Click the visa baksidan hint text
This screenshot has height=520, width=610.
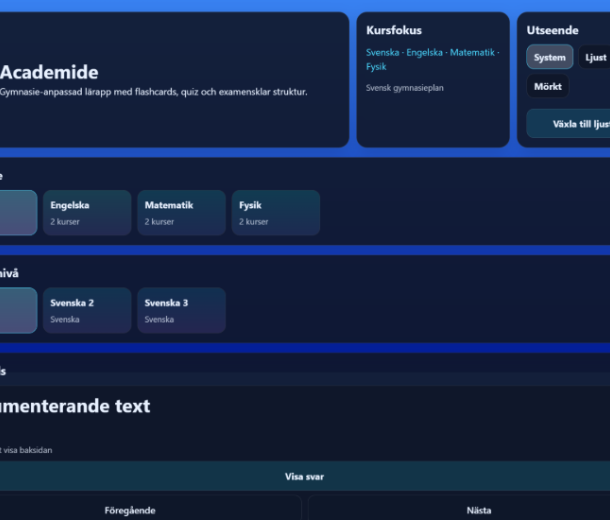pos(26,450)
